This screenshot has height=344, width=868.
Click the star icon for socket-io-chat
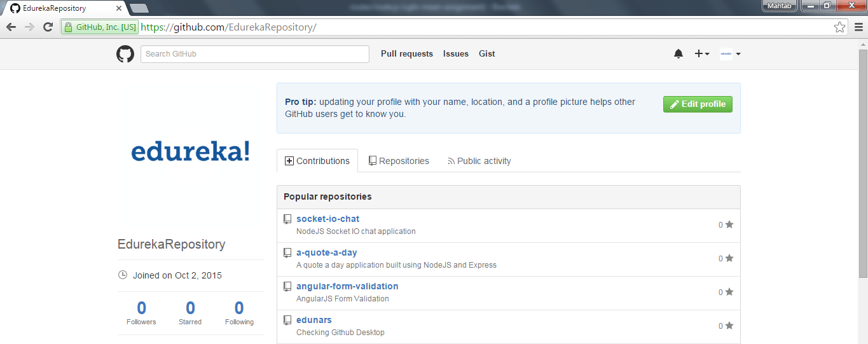coord(729,224)
